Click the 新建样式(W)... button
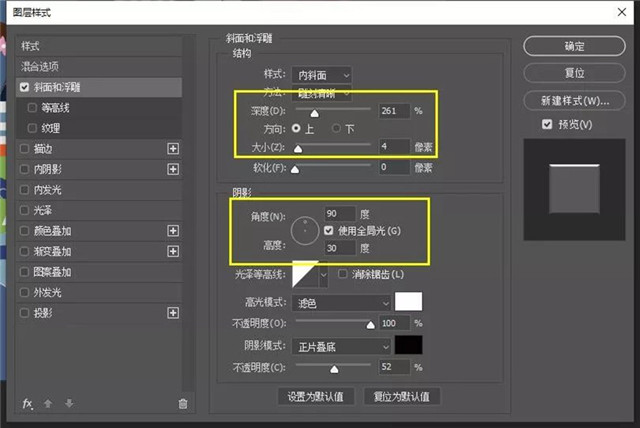Viewport: 640px width, 428px height. coord(574,101)
